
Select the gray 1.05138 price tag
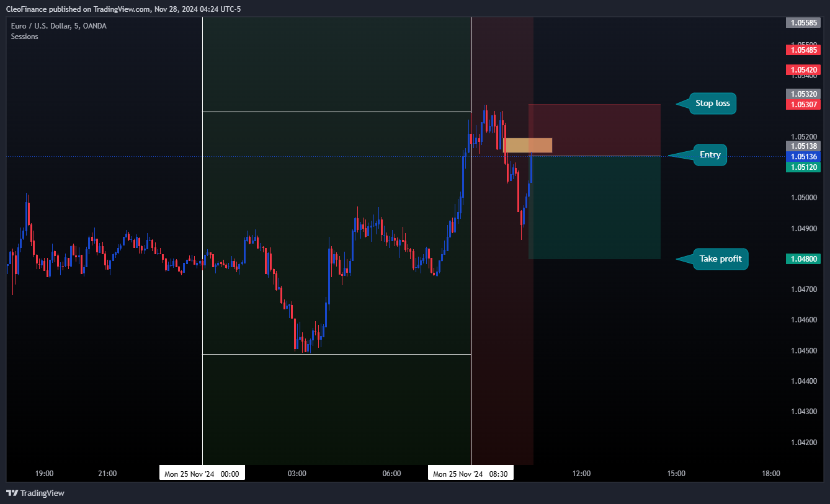(803, 146)
